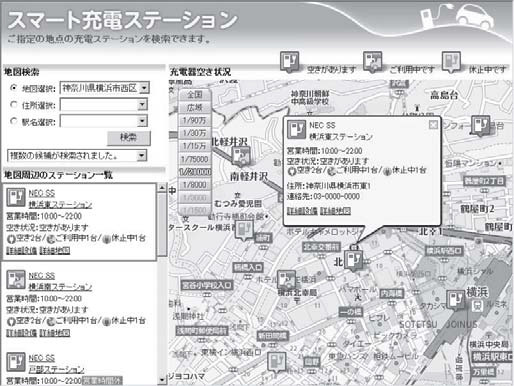
Task: Open 詳細地図 link in the map popup
Action: tap(335, 211)
